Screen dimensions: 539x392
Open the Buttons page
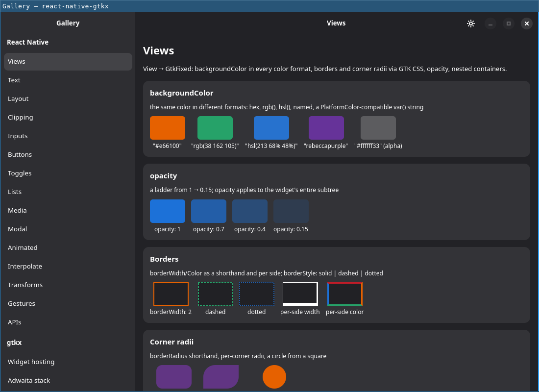coord(68,154)
